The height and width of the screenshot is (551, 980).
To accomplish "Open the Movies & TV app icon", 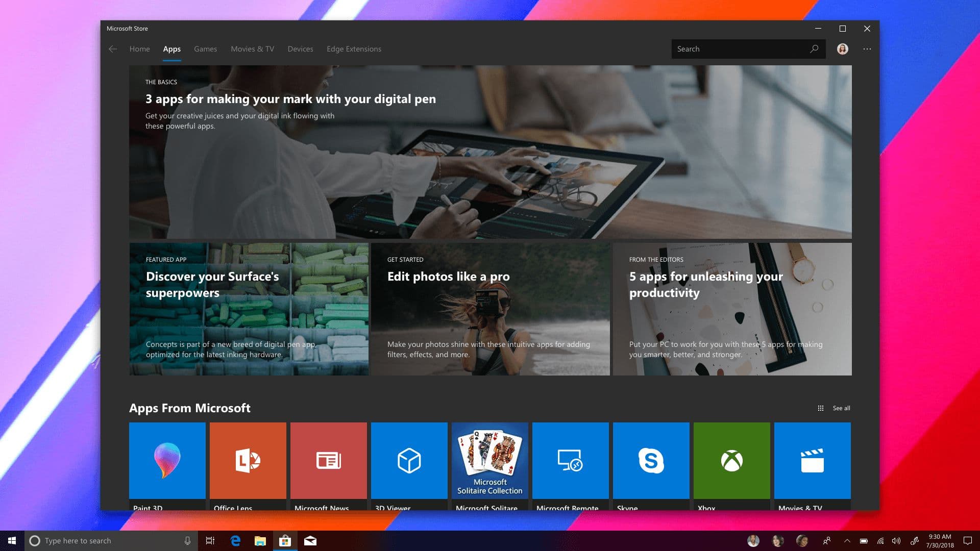I will point(813,460).
